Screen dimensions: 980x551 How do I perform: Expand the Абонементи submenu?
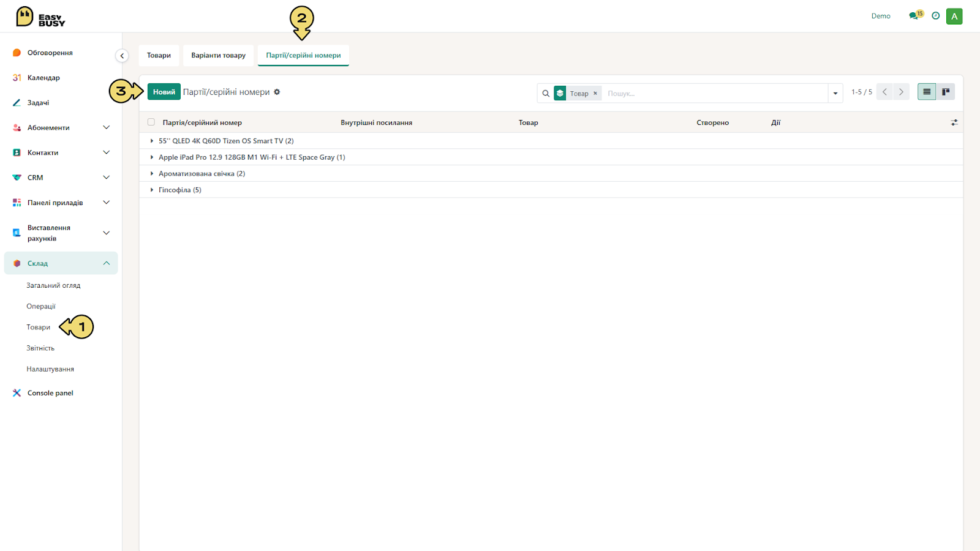pos(107,127)
